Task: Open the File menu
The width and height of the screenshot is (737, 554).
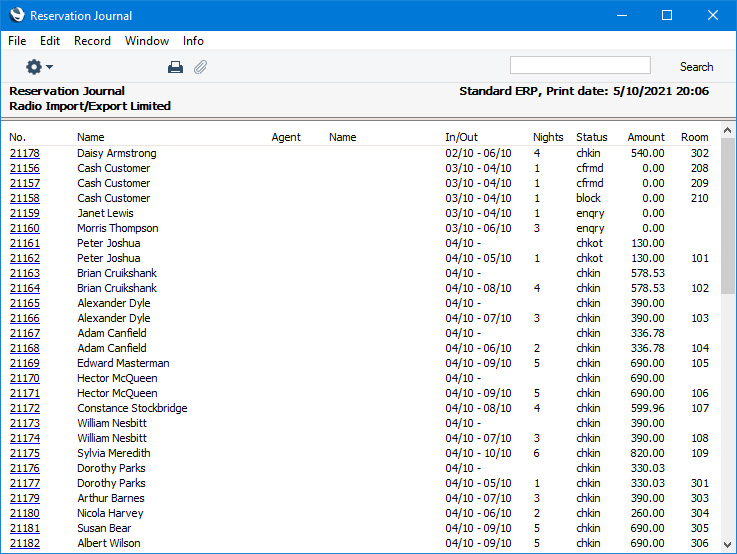Action: (17, 41)
